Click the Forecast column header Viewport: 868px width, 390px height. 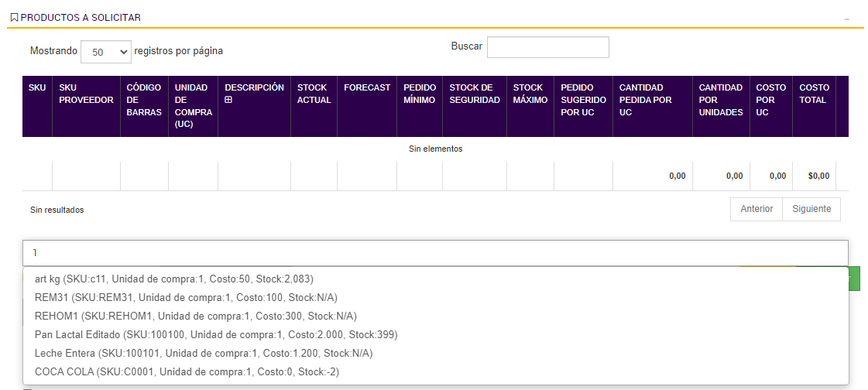click(367, 87)
